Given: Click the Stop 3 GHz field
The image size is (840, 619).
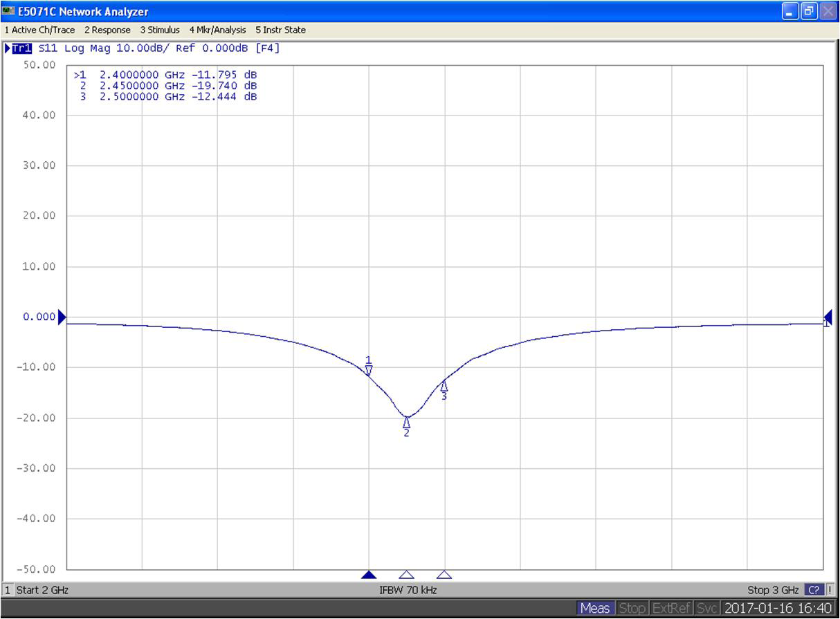Looking at the screenshot, I should tap(772, 590).
